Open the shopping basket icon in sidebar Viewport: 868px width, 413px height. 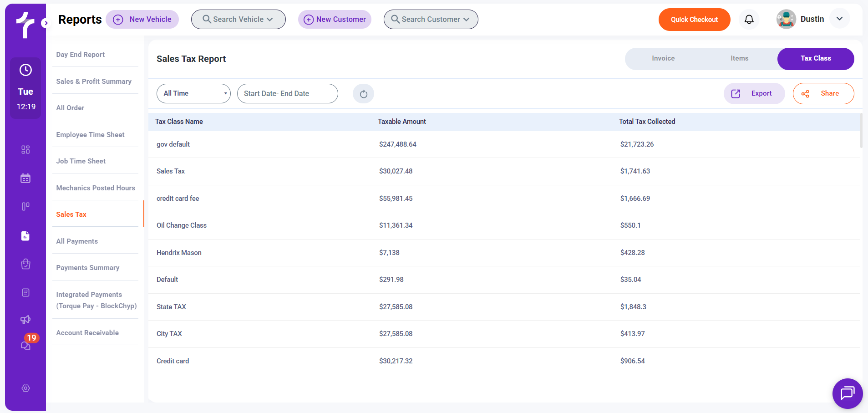(25, 264)
